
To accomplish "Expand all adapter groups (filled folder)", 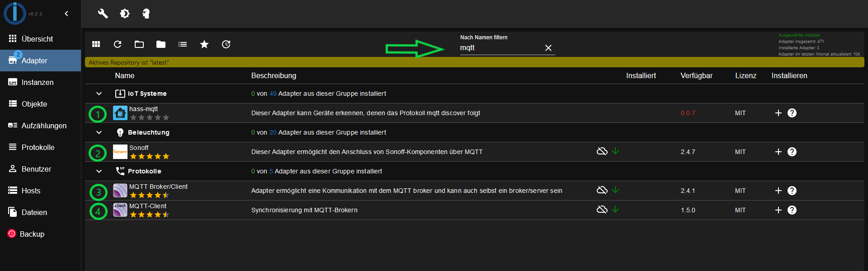I will tap(161, 44).
